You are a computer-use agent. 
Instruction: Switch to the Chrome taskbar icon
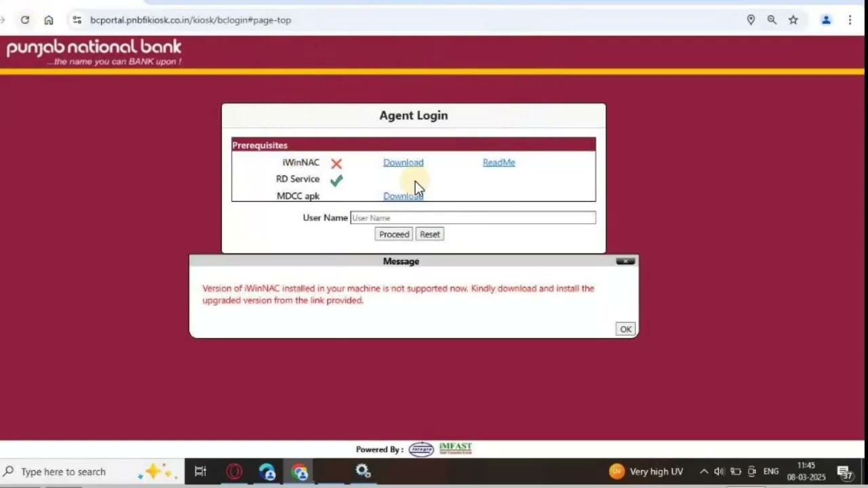tap(299, 472)
